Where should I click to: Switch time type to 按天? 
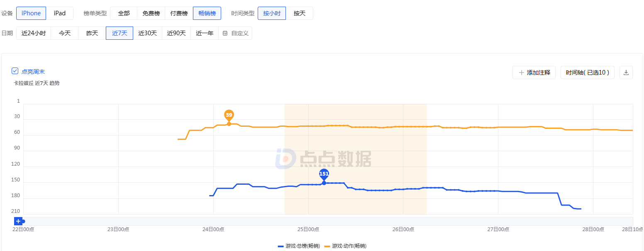tap(300, 13)
